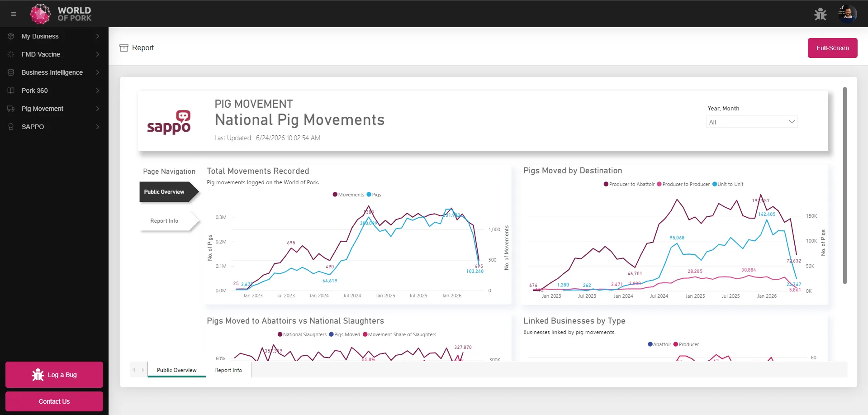The width and height of the screenshot is (868, 415).
Task: Click the 64,619 data label
Action: (x=330, y=281)
